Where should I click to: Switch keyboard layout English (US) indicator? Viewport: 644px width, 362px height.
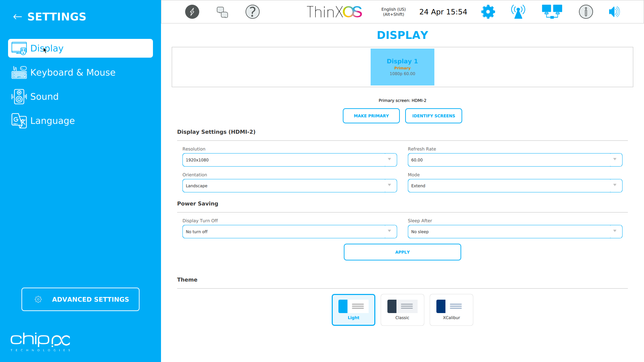[393, 12]
